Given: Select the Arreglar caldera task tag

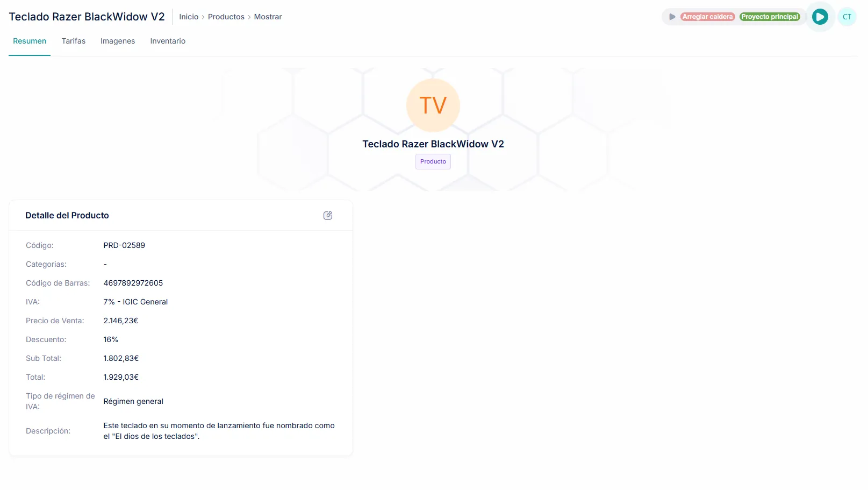Looking at the screenshot, I should 707,17.
